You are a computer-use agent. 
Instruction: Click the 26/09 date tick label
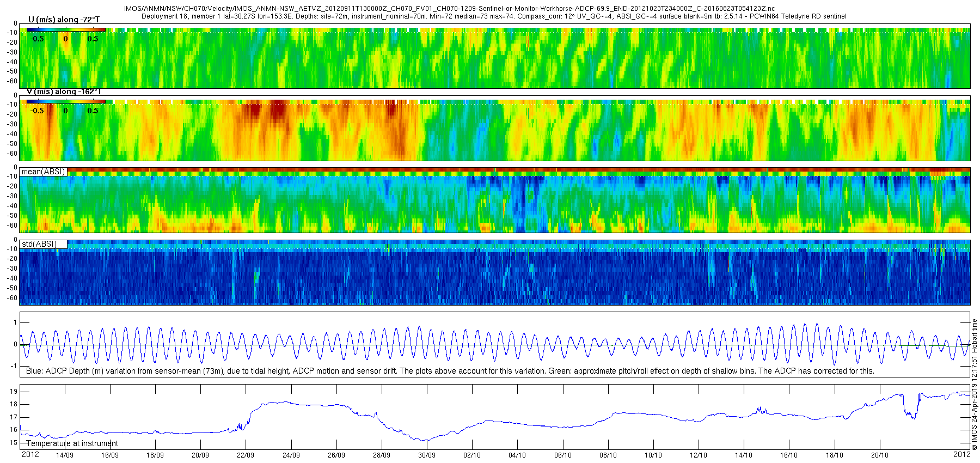coord(336,455)
